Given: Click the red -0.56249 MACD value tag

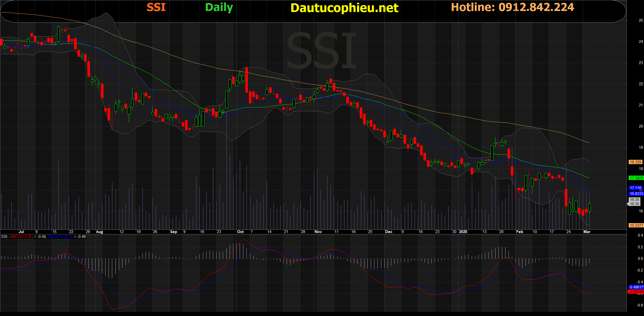Looking at the screenshot, I should 636,291.
